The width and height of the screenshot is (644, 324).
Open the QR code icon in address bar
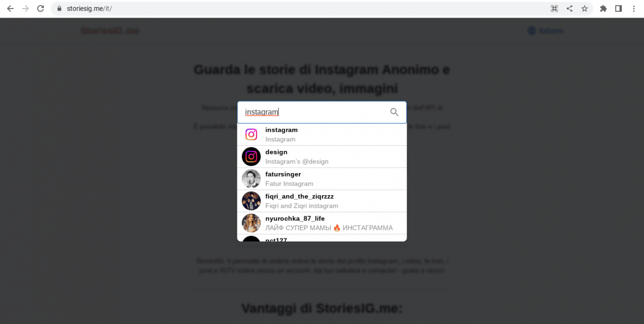click(x=554, y=9)
